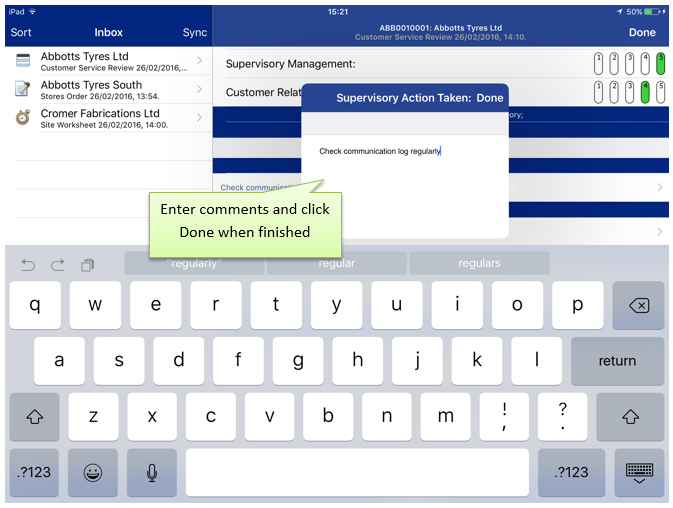This screenshot has height=508, width=673.
Task: Tap the left .?123 key
Action: [34, 472]
